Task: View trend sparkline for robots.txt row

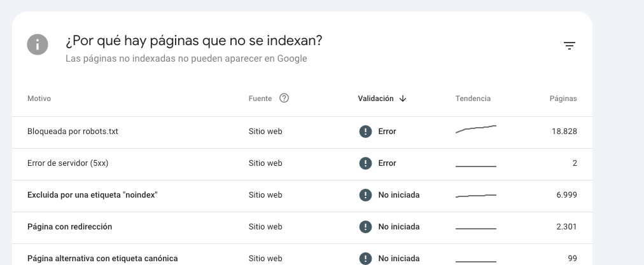Action: [476, 129]
